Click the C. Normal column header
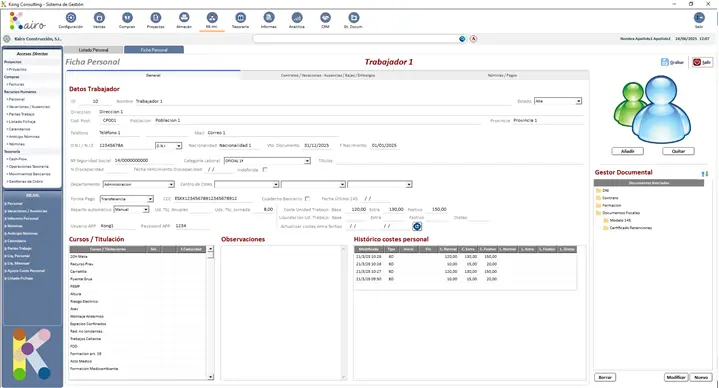Viewport: 719px width, 388px height. click(448, 249)
